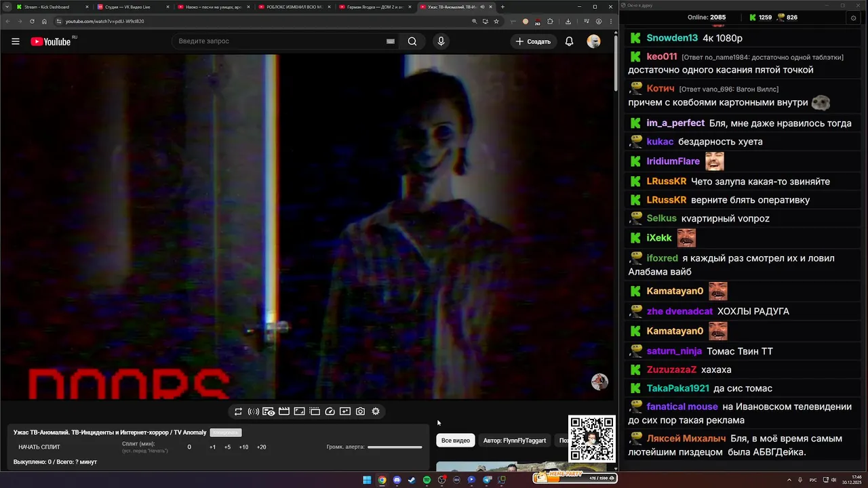Click the Создать button

(x=533, y=41)
